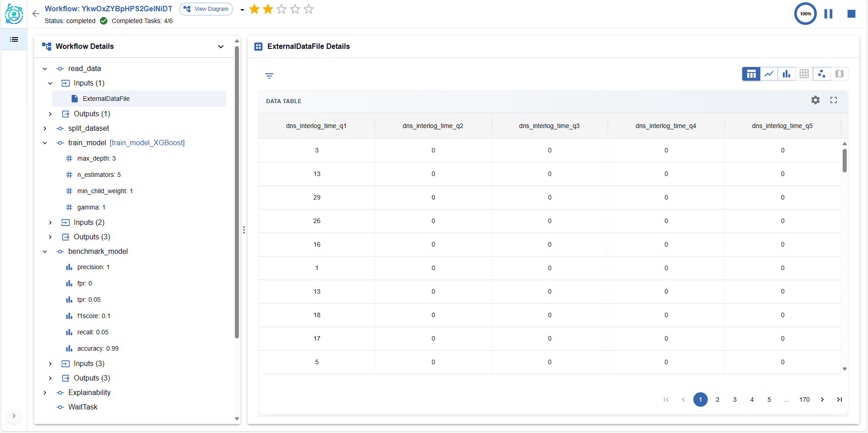Click the View Diagram button
Screen dimensions: 868x433
pyautogui.click(x=206, y=9)
